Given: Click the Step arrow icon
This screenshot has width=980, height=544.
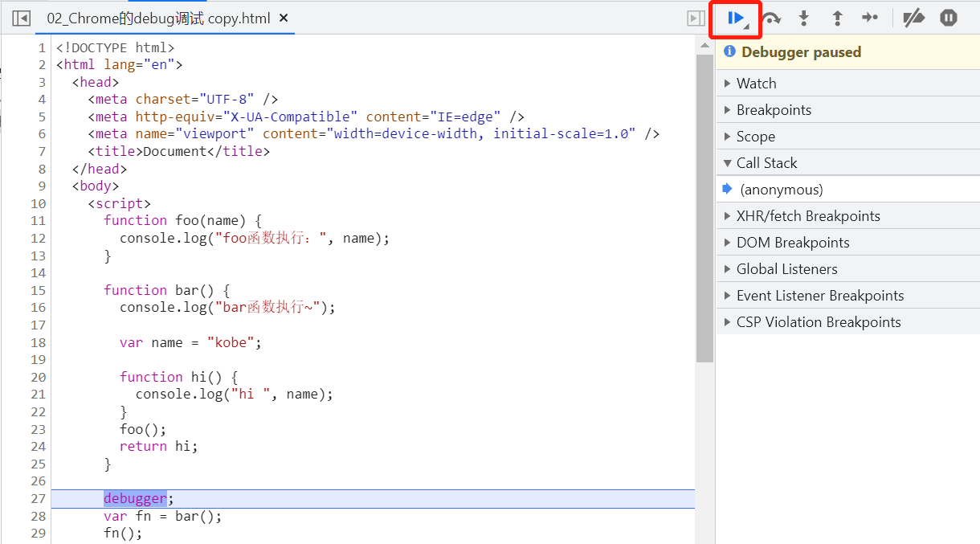Looking at the screenshot, I should click(x=870, y=18).
